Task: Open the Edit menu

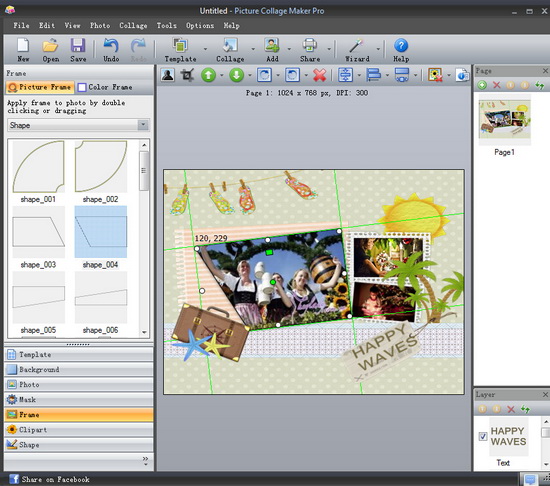Action: [47, 26]
